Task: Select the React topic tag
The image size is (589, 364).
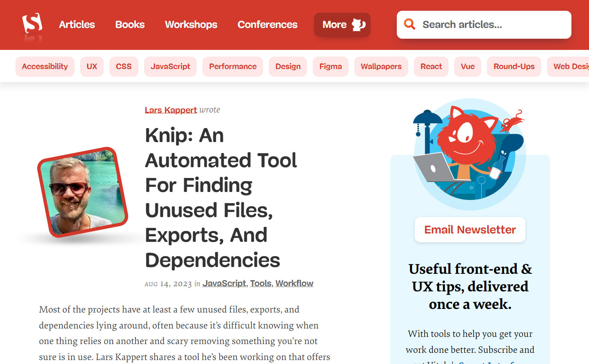Action: [x=431, y=67]
